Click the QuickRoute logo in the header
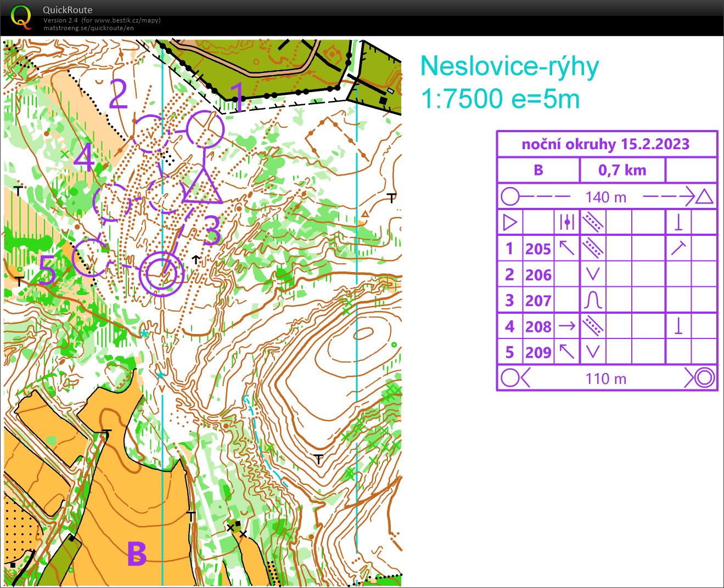 click(21, 18)
